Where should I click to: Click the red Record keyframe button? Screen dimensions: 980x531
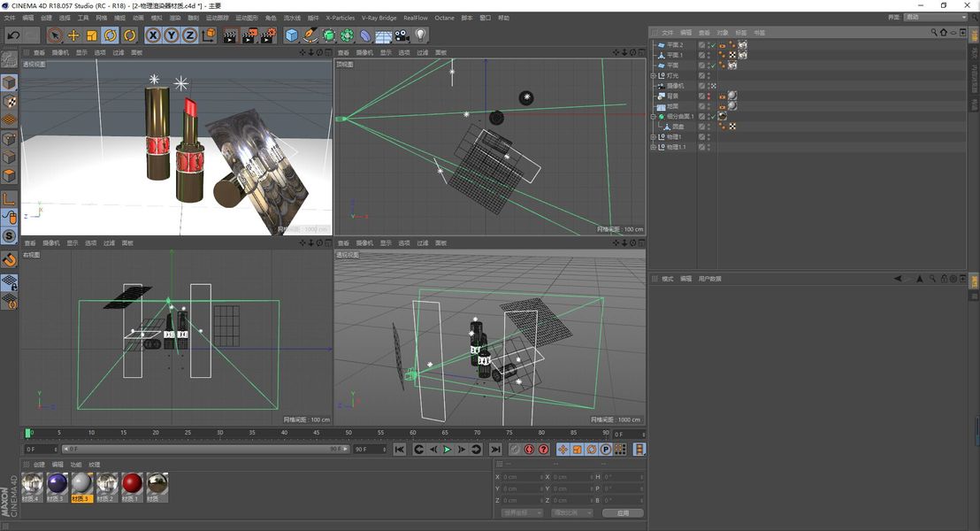(x=530, y=449)
